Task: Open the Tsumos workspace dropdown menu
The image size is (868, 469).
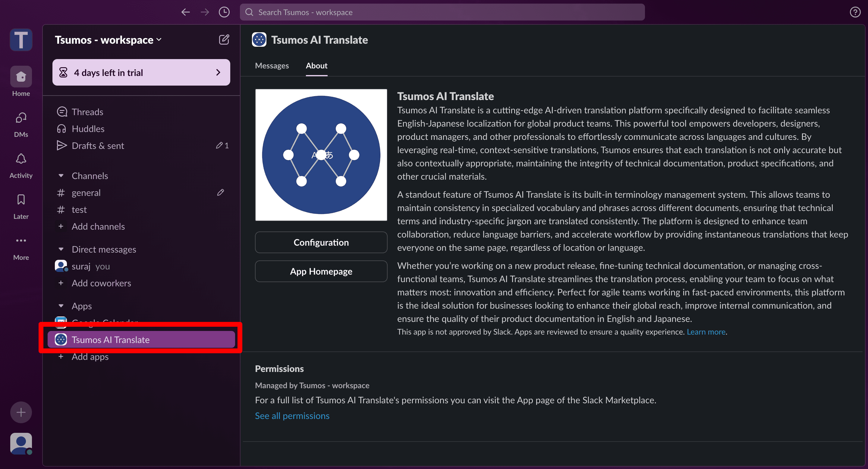Action: point(108,40)
